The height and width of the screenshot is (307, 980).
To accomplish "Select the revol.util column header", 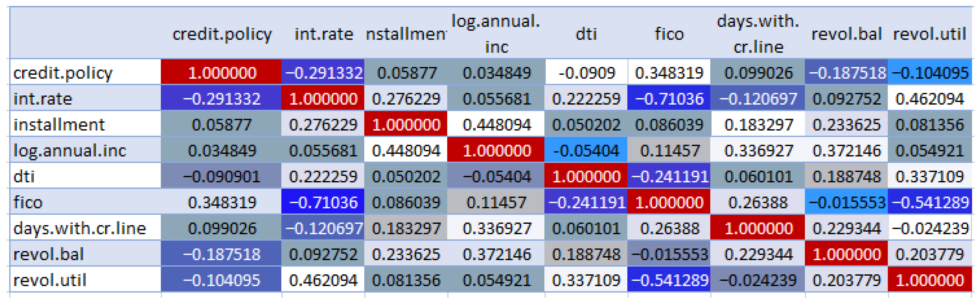I will 929,34.
